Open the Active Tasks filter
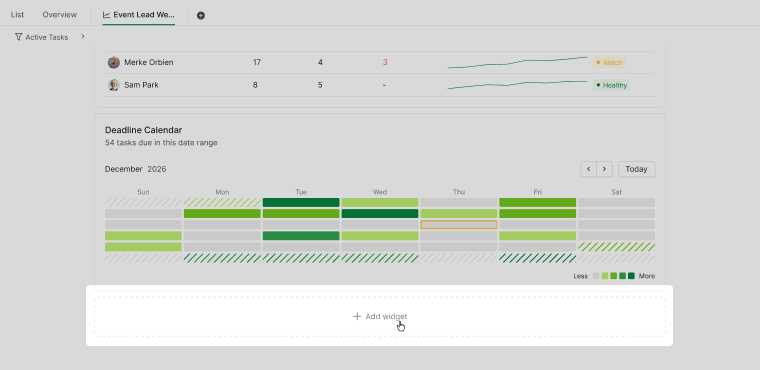 [x=42, y=37]
